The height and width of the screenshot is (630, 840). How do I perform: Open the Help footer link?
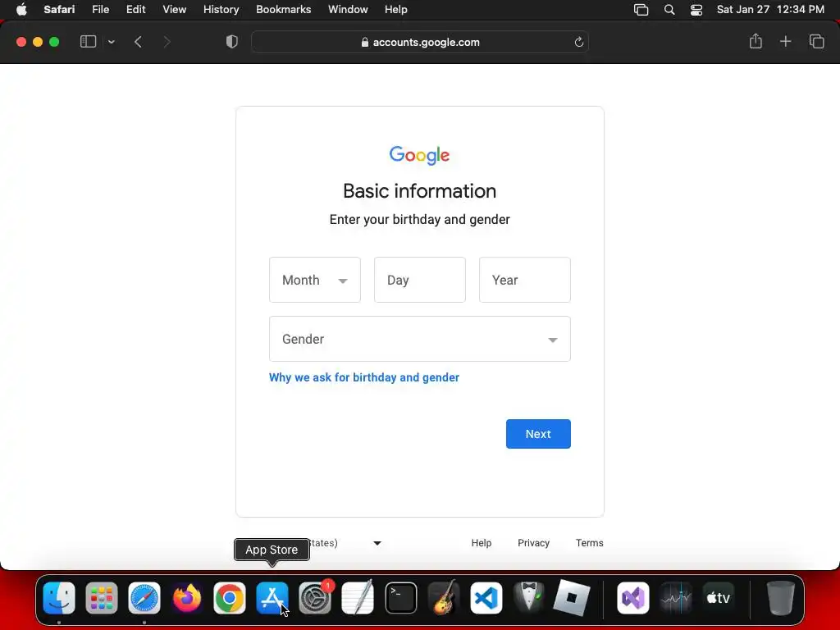481,543
